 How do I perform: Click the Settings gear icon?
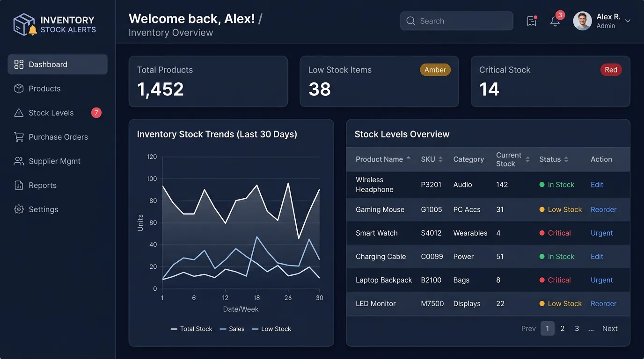click(19, 209)
